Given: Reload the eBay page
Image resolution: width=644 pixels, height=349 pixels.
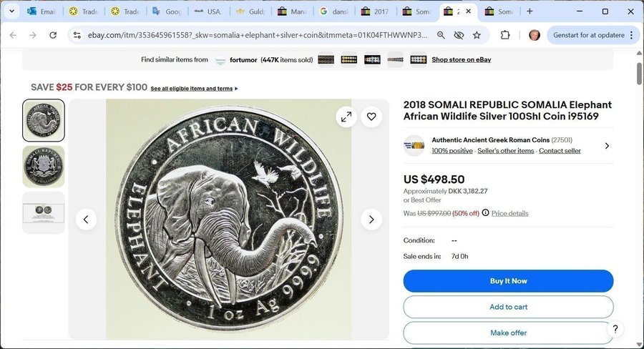Looking at the screenshot, I should (53, 35).
